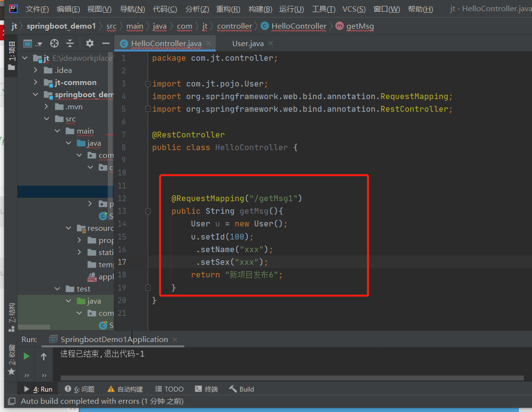Open the VCS(S) menu
The width and height of the screenshot is (532, 412).
click(x=354, y=9)
